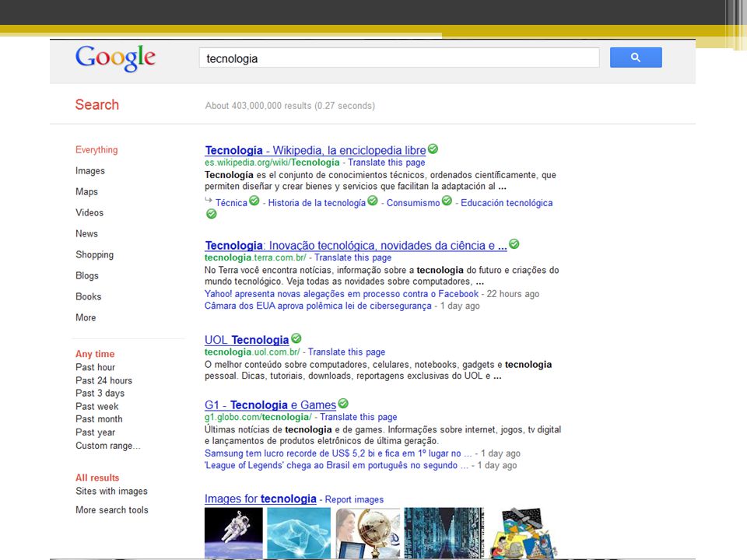The image size is (747, 560).
Task: Open Images for tecnologia link
Action: coord(261,499)
